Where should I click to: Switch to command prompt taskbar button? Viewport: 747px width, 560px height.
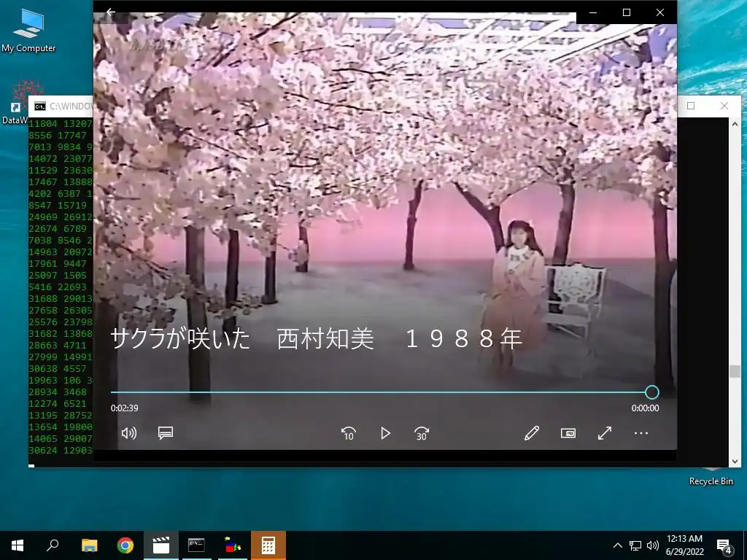(x=197, y=545)
